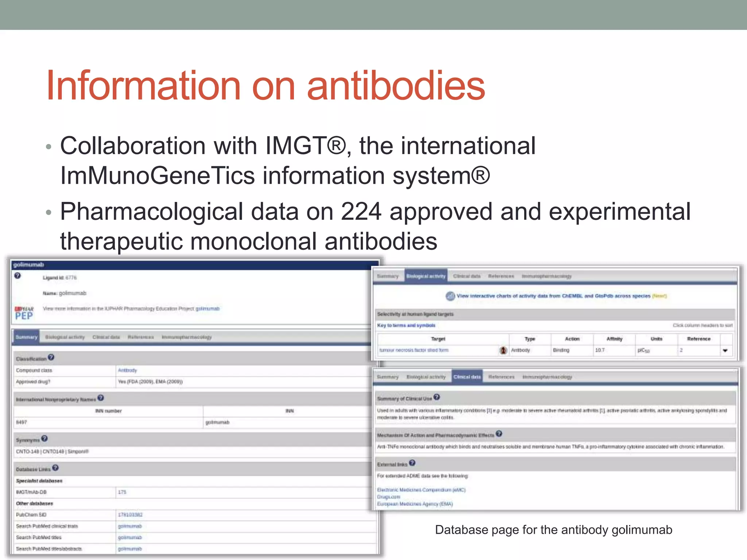This screenshot has width=747, height=560.
Task: Open View interactive charts of activity data link
Action: [x=554, y=296]
